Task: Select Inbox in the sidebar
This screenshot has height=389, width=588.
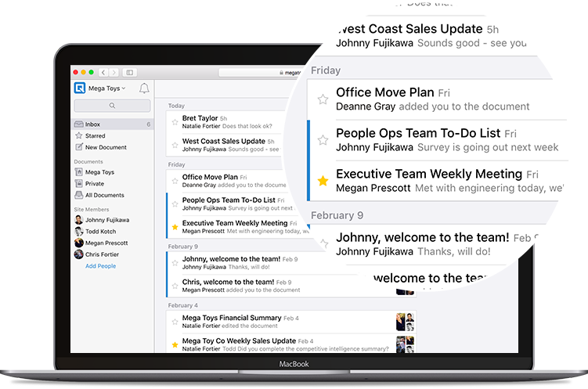Action: click(92, 124)
